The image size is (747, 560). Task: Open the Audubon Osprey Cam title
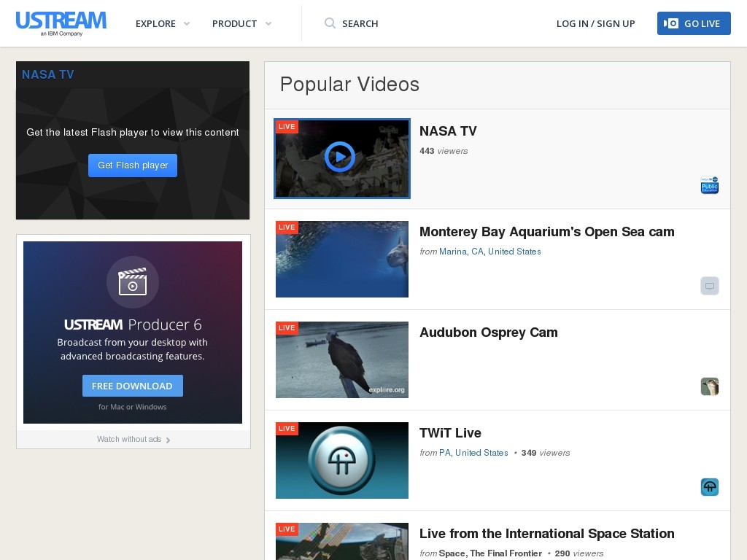(x=488, y=332)
